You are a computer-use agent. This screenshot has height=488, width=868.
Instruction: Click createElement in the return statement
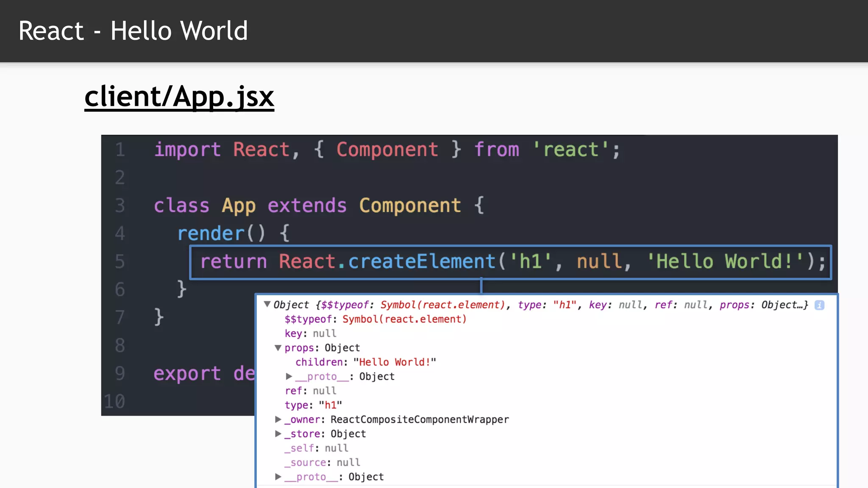point(422,261)
